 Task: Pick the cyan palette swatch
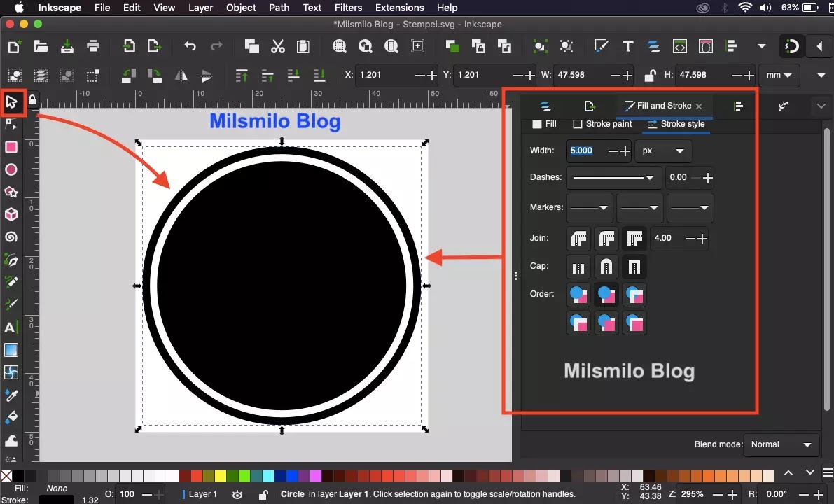coord(268,475)
